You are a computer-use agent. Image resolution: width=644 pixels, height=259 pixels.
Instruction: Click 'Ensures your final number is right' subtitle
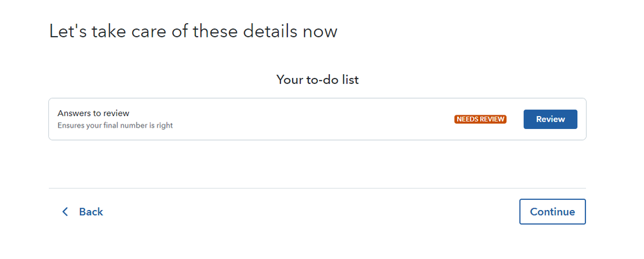point(115,126)
